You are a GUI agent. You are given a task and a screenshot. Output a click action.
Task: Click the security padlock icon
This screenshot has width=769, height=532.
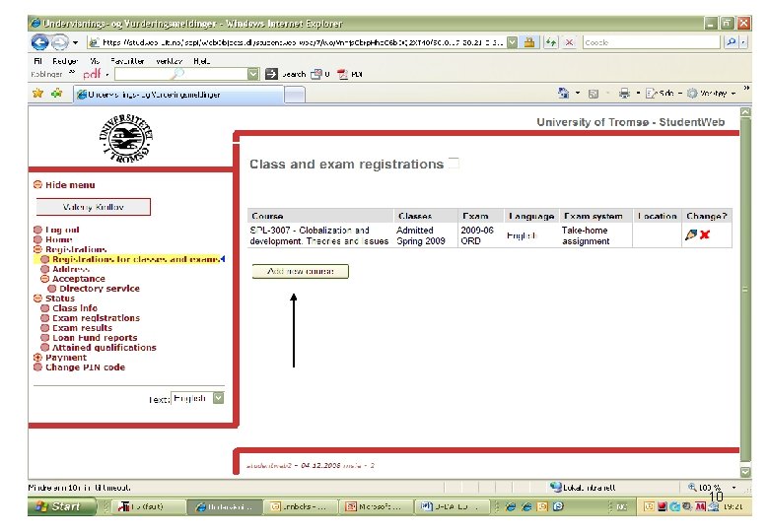(529, 42)
